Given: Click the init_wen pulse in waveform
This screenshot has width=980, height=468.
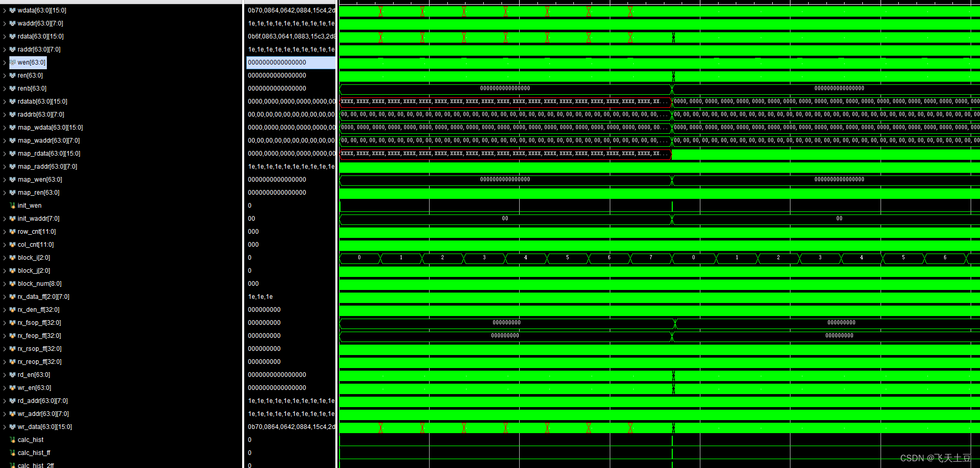Looking at the screenshot, I should pyautogui.click(x=672, y=206).
